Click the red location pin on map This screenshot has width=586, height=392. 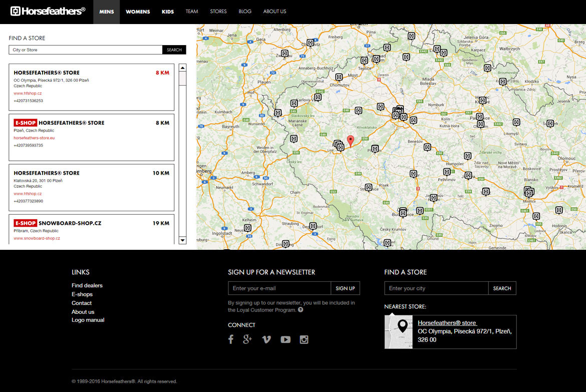point(351,141)
